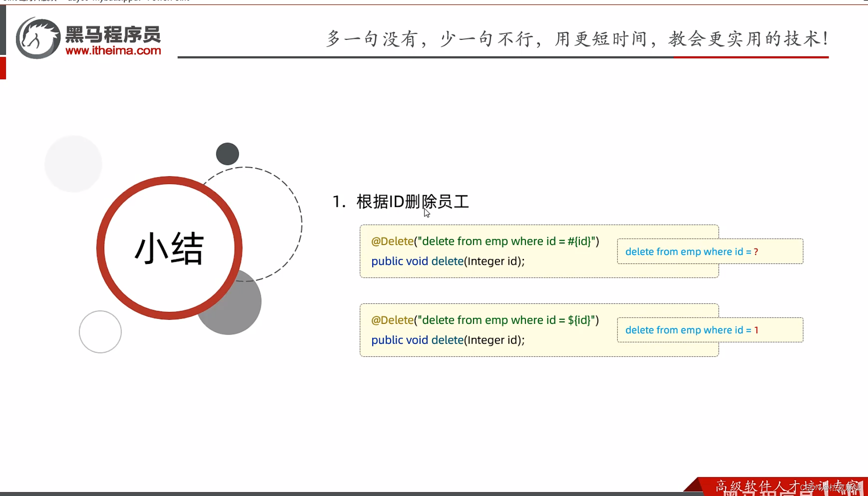The width and height of the screenshot is (868, 496).
Task: Click the faint light gray circle
Action: 73,164
